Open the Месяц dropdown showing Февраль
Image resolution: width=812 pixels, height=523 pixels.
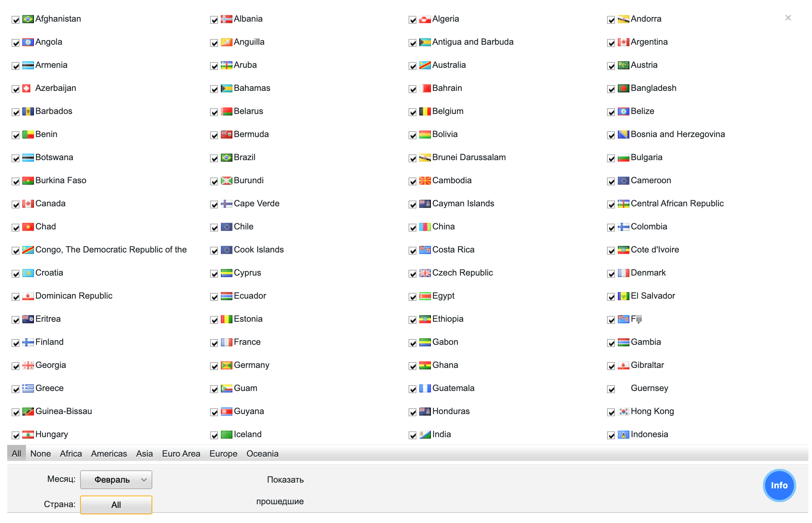point(116,480)
